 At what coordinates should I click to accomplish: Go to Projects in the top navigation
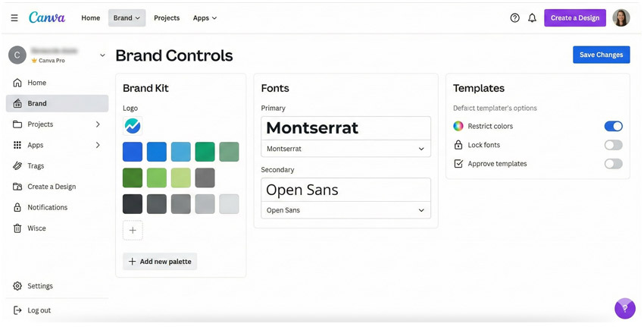point(167,17)
